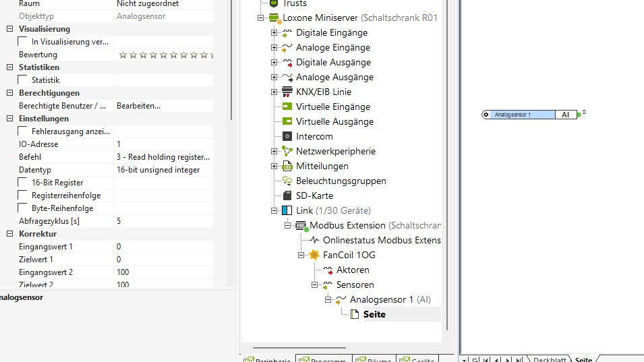Enable the Fehlerausgang anzeigen checkbox
This screenshot has height=362, width=644.
click(x=22, y=131)
